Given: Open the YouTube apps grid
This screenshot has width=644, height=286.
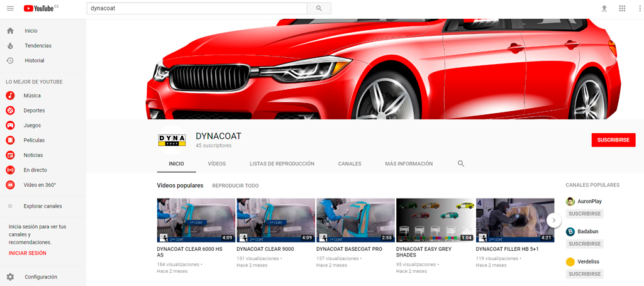Looking at the screenshot, I should [622, 8].
